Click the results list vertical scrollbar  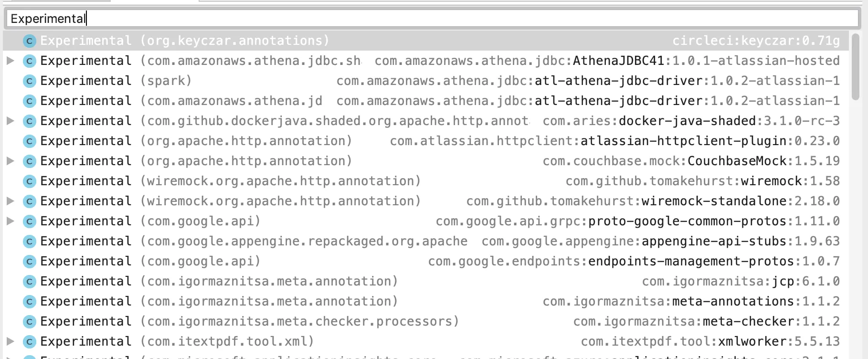tap(855, 67)
